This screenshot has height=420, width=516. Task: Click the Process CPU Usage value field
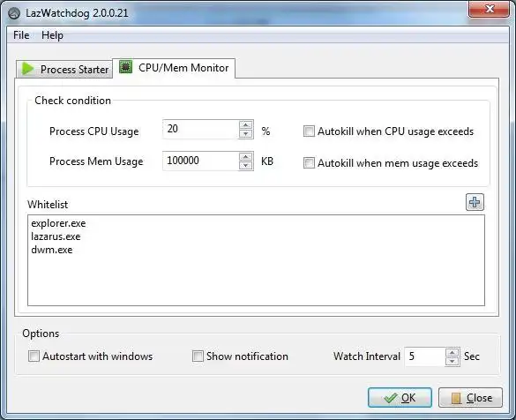click(201, 129)
